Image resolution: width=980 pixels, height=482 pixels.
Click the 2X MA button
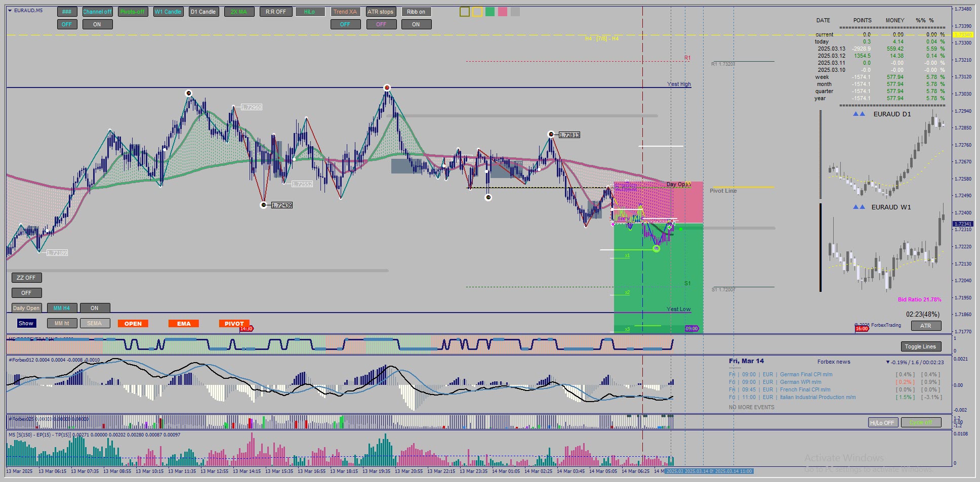(239, 12)
